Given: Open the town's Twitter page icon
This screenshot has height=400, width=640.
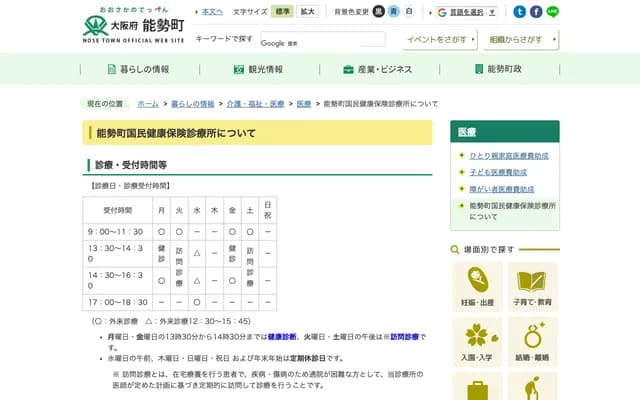Looking at the screenshot, I should coord(519,12).
